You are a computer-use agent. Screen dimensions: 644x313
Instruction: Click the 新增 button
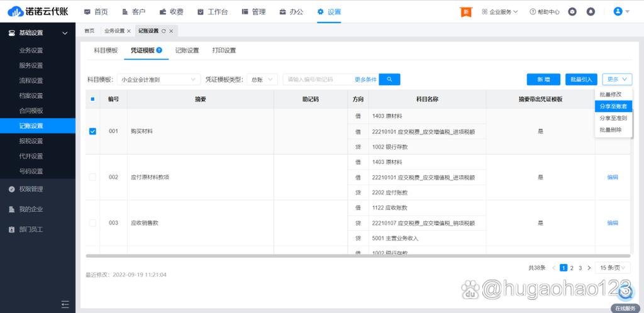544,80
